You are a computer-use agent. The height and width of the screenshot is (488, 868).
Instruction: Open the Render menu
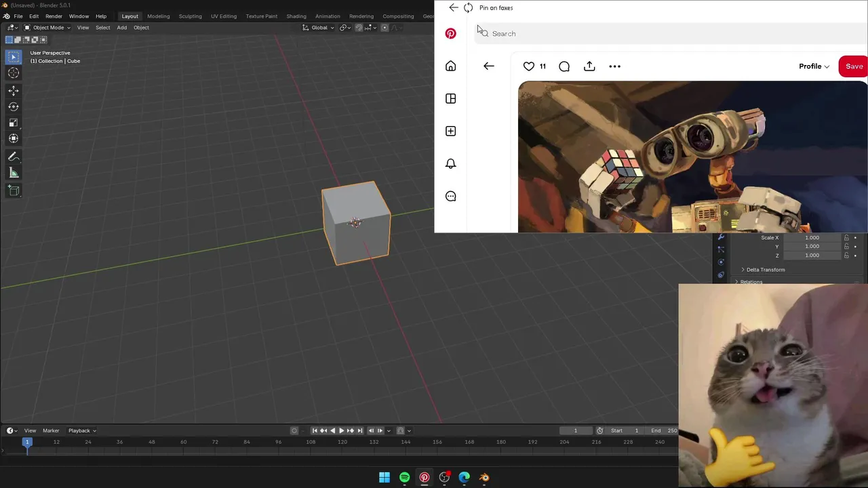(54, 16)
